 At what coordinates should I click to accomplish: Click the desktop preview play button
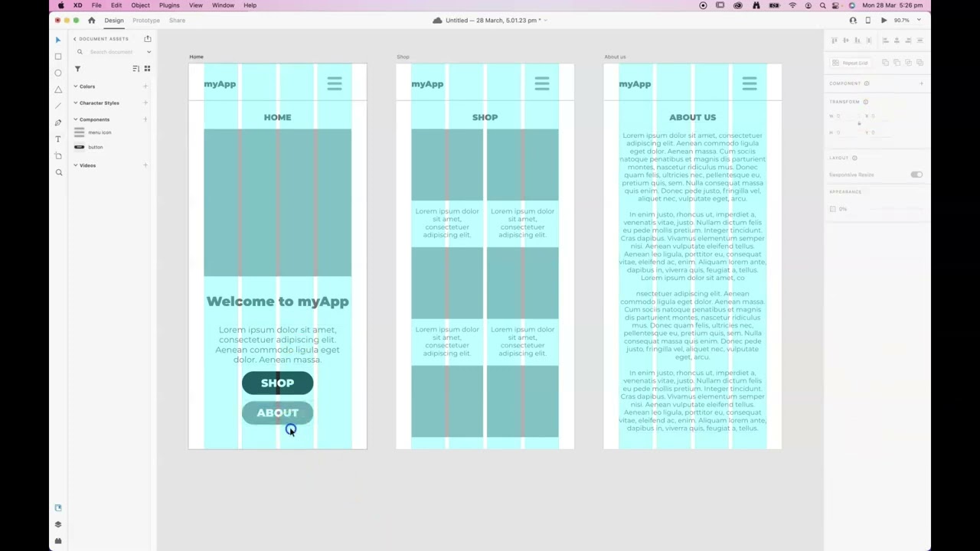884,21
